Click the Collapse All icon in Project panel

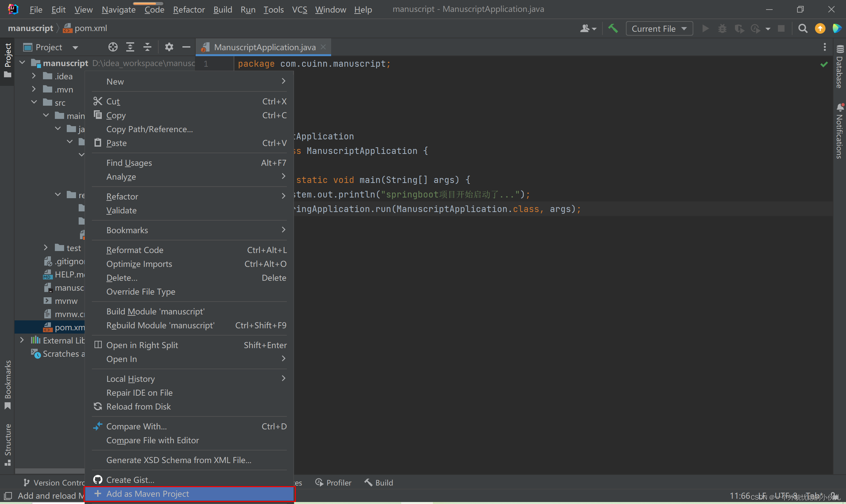[x=147, y=47]
